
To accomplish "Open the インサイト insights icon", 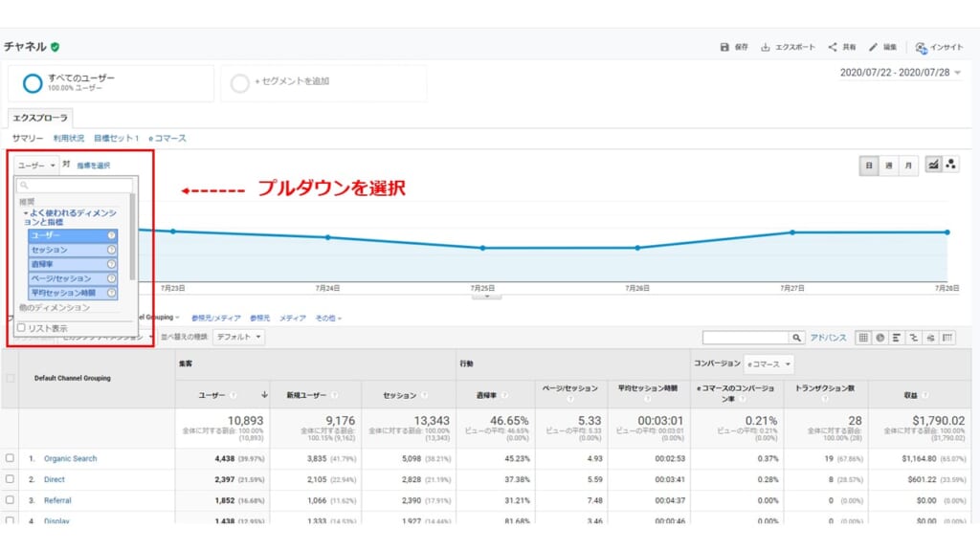I will [922, 48].
